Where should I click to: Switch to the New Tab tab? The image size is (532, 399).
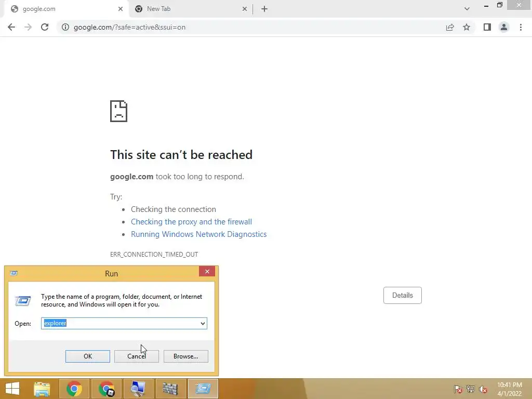tap(191, 9)
